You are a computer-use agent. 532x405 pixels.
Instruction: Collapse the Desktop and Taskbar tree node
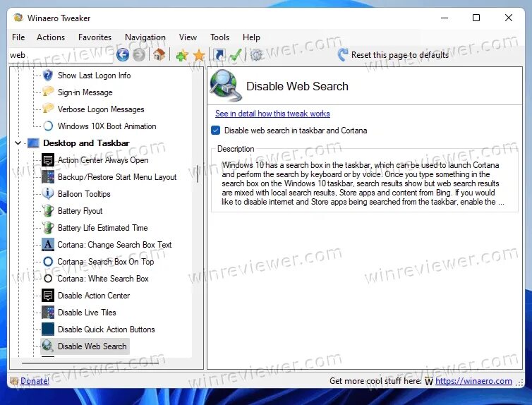(18, 143)
